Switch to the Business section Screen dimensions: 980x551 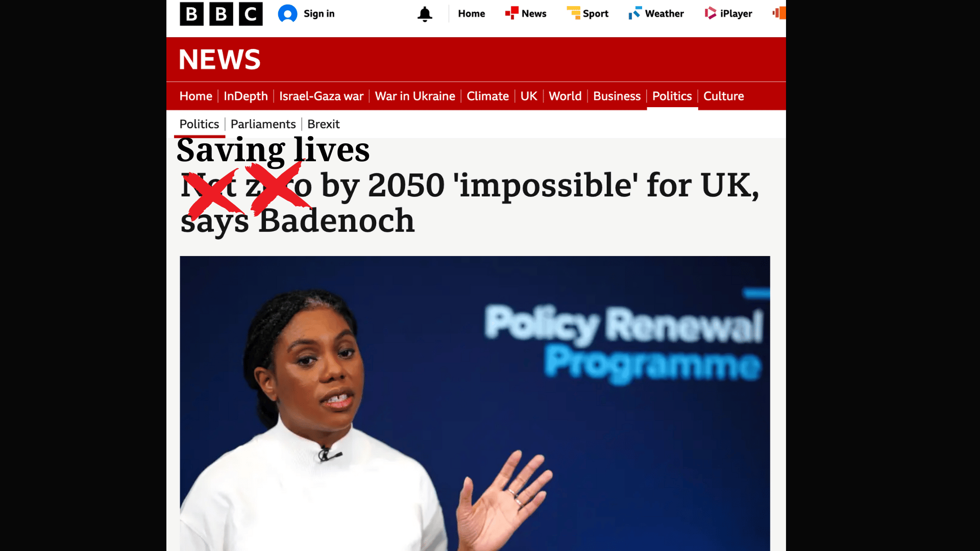tap(617, 96)
